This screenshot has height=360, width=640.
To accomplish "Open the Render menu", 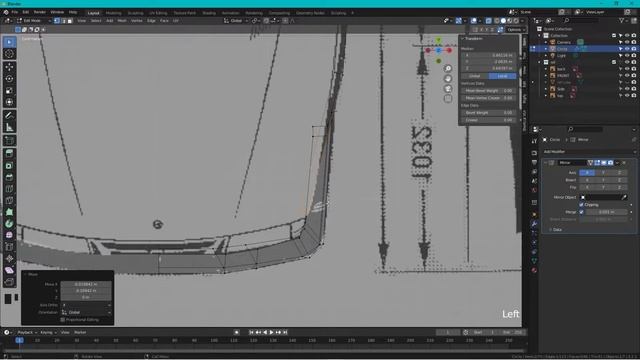I will [x=40, y=12].
